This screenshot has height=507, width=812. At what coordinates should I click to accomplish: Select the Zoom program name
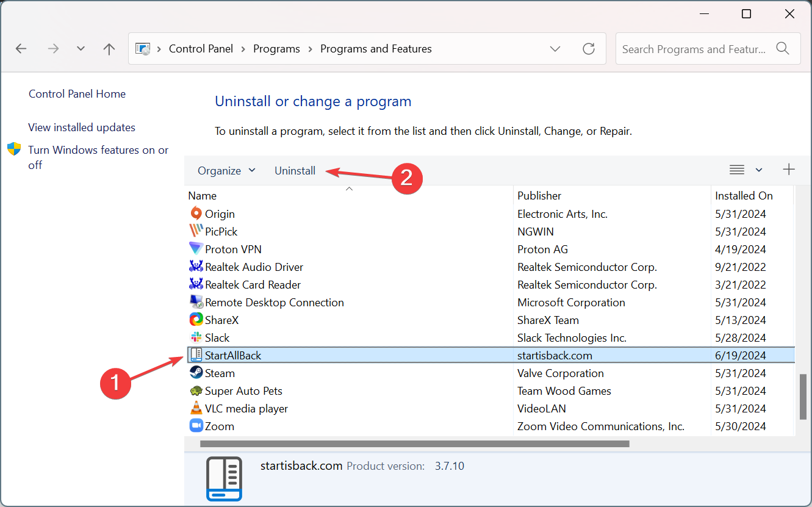pos(220,426)
